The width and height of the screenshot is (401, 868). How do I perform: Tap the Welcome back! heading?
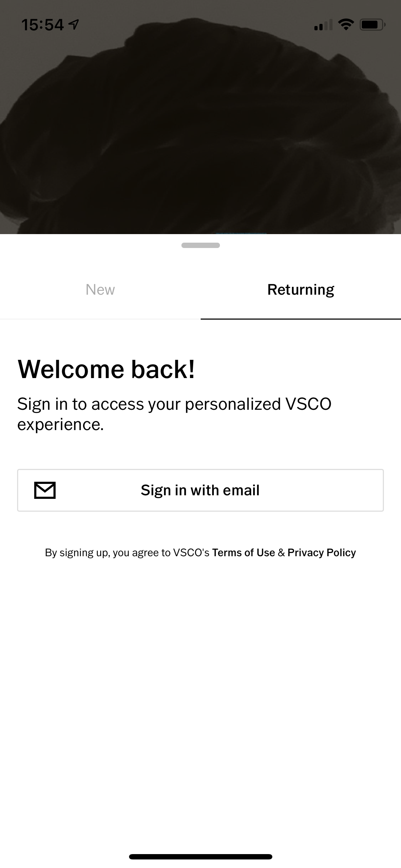pyautogui.click(x=106, y=369)
